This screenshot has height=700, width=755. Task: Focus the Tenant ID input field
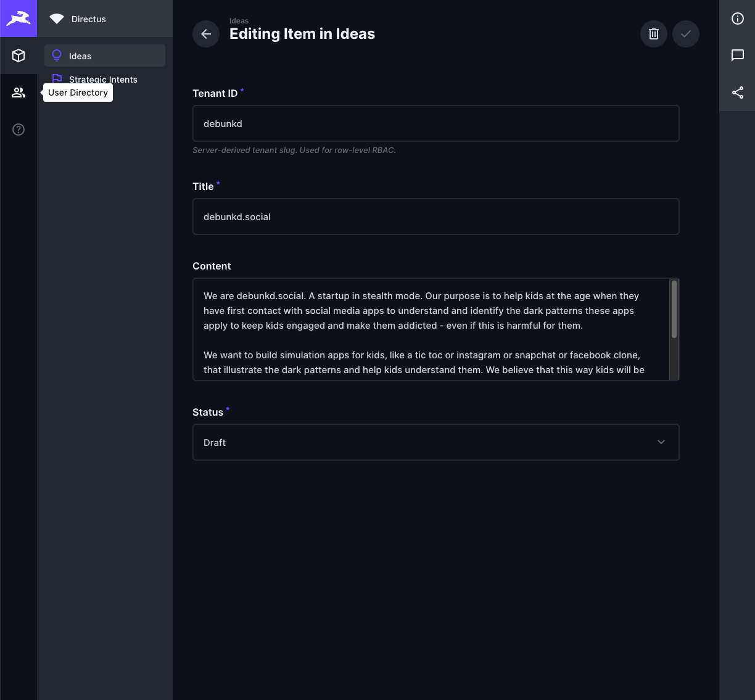pos(436,123)
